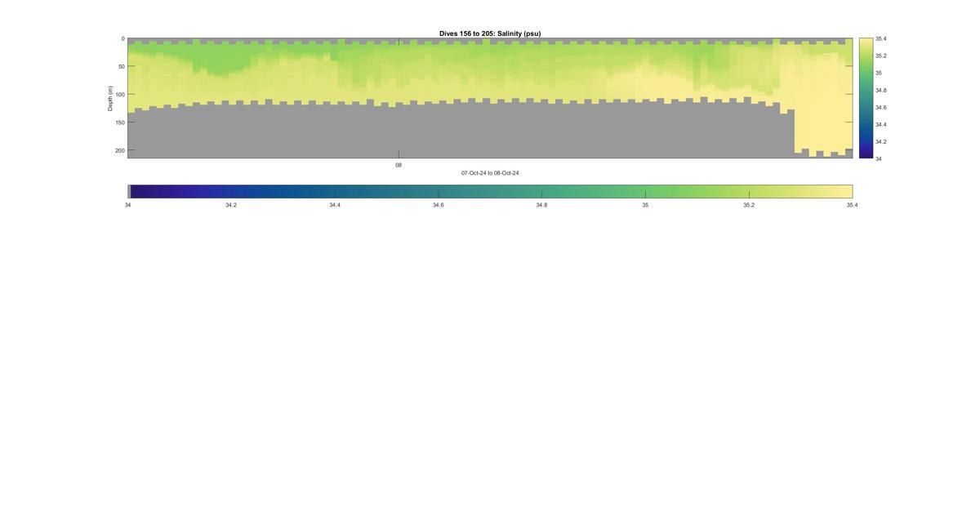Click the '200' depth tick label
Image resolution: width=980 pixels, height=508 pixels.
(x=119, y=150)
